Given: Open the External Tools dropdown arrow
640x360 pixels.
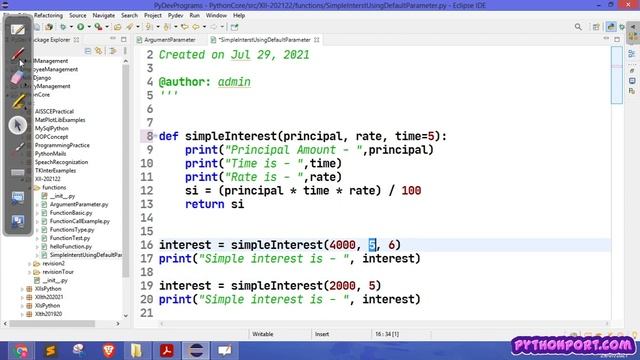Looking at the screenshot, I should point(107,27).
